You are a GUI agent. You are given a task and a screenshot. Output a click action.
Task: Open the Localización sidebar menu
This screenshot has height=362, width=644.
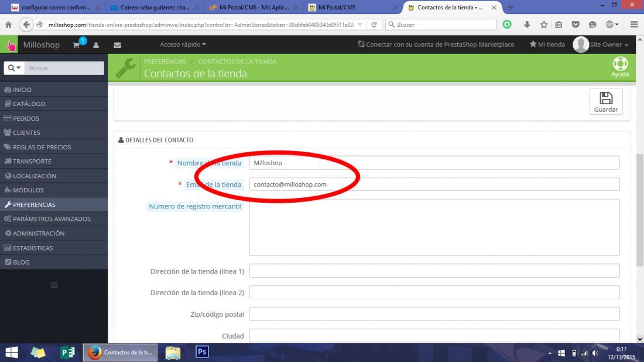click(x=54, y=176)
